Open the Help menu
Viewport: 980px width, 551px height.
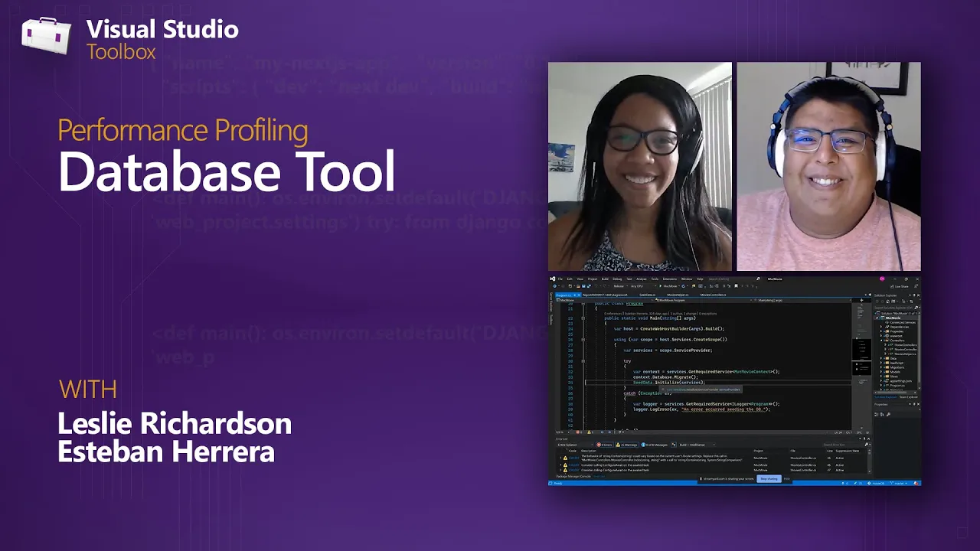click(700, 279)
